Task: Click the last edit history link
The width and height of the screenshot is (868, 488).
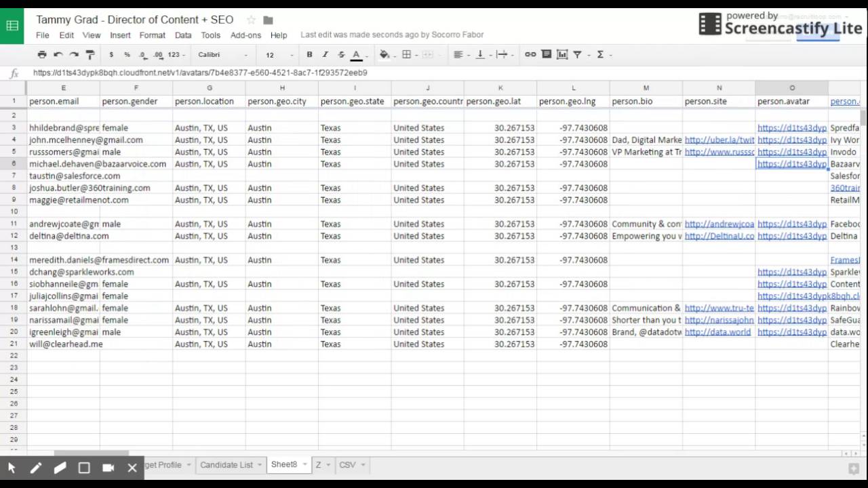Action: click(392, 35)
